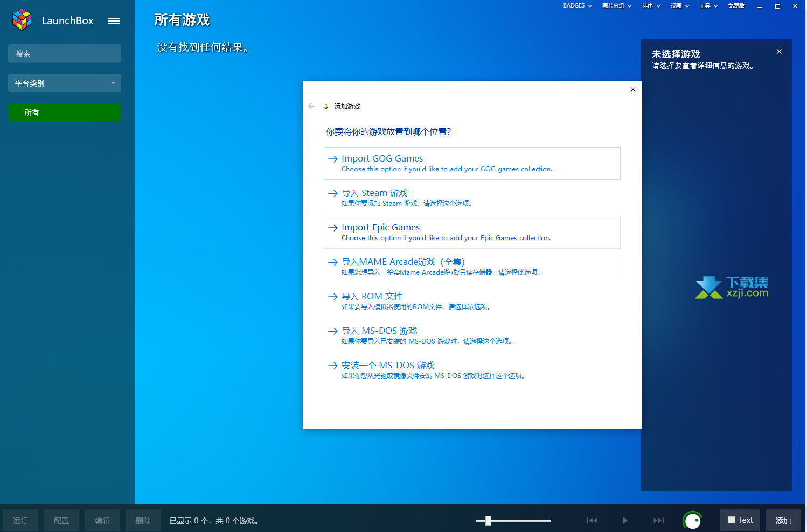Choose 导入 Steam 游戏 option
807x532 pixels.
point(472,198)
